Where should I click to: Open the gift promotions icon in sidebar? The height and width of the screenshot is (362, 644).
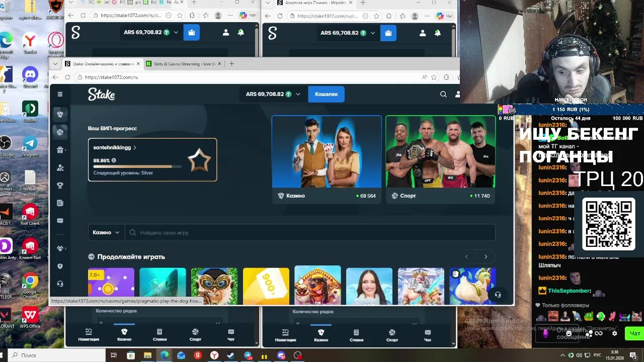pos(60,150)
